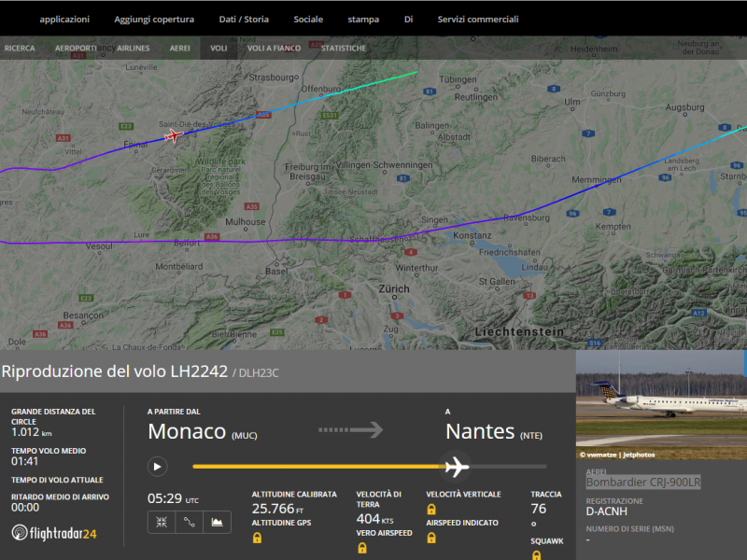Switch to the AEREI tab
The image size is (747, 560).
[179, 49]
